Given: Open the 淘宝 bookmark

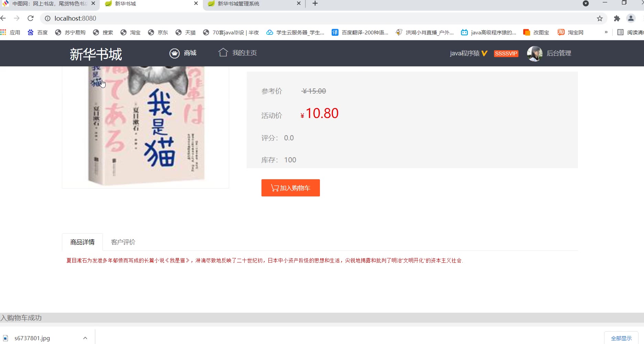Looking at the screenshot, I should 131,32.
